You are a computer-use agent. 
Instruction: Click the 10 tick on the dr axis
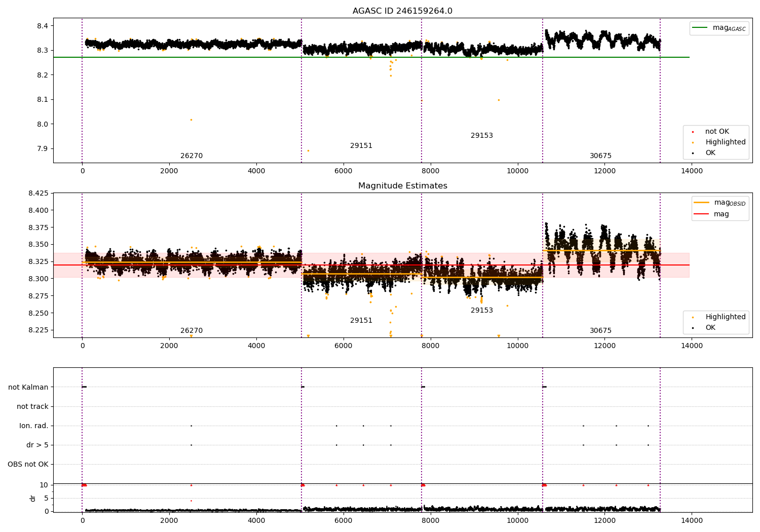pos(44,485)
